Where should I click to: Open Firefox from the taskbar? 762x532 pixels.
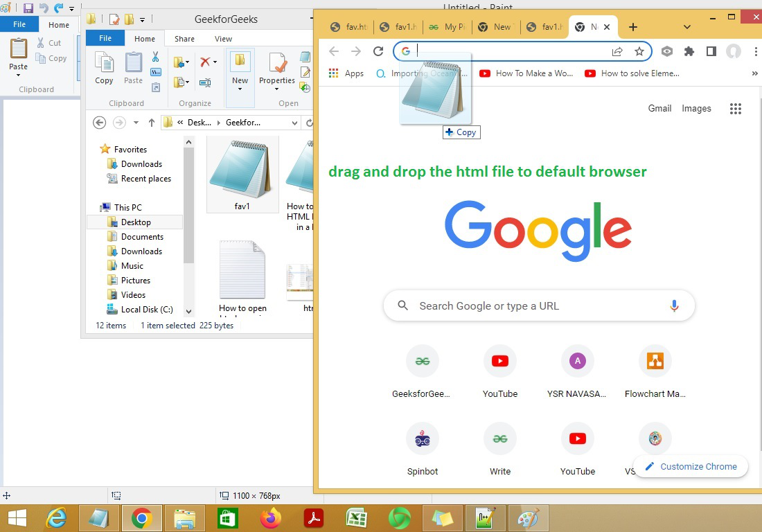tap(270, 518)
